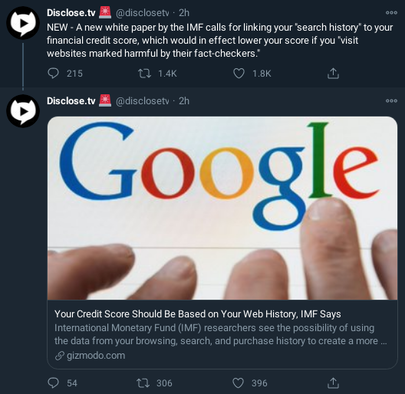Share the first tweet
Viewport: 405px width, 394px height.
(x=332, y=73)
